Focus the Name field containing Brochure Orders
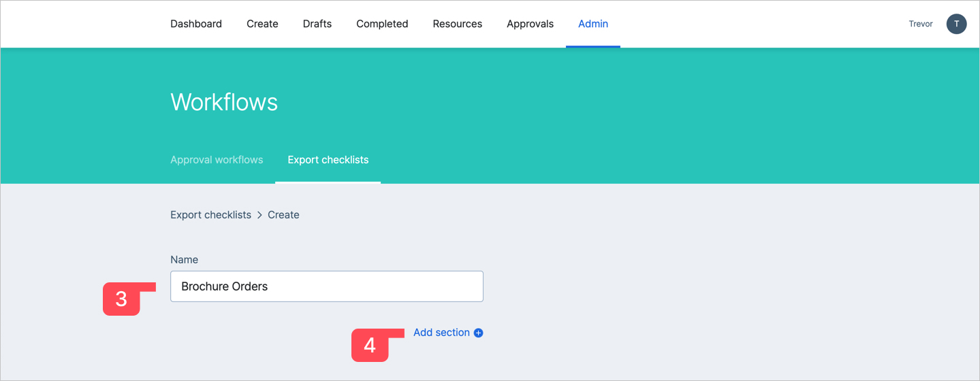The height and width of the screenshot is (381, 980). 327,286
